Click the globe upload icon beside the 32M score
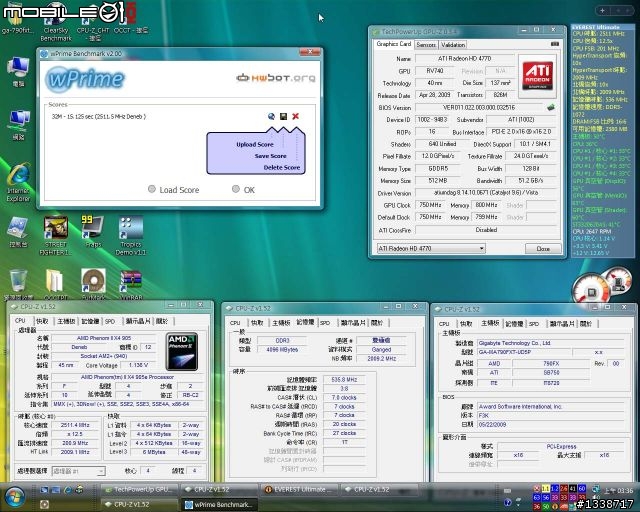The height and width of the screenshot is (512, 640). 271,116
